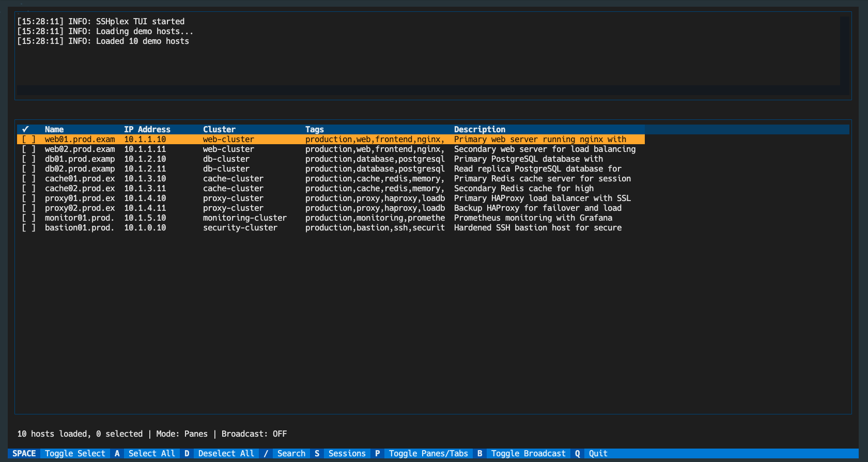Toggle checkbox for monitor01.prod. host
This screenshot has height=462, width=868.
pyautogui.click(x=28, y=218)
